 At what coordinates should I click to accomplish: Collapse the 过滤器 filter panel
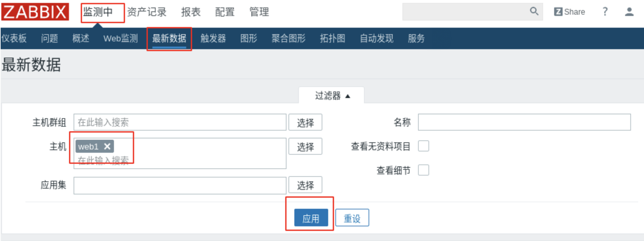332,96
